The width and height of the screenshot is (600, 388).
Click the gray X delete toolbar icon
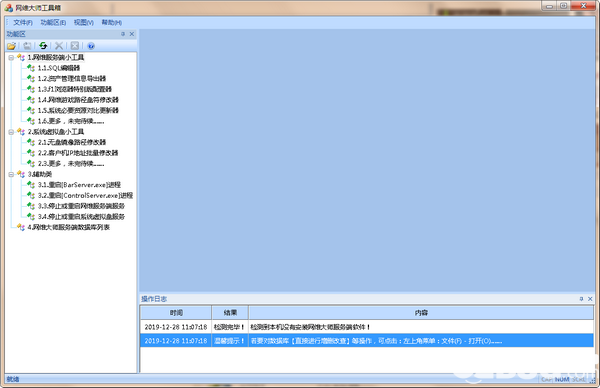[x=59, y=46]
